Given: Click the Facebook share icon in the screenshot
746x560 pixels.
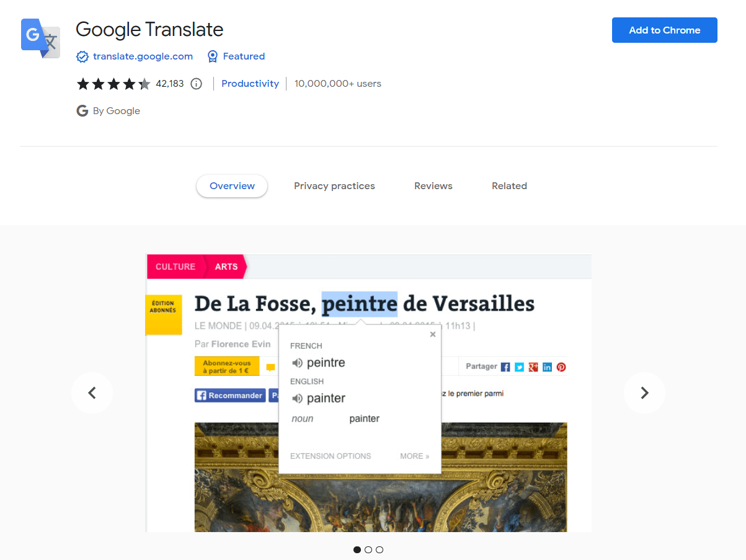Looking at the screenshot, I should click(x=505, y=367).
